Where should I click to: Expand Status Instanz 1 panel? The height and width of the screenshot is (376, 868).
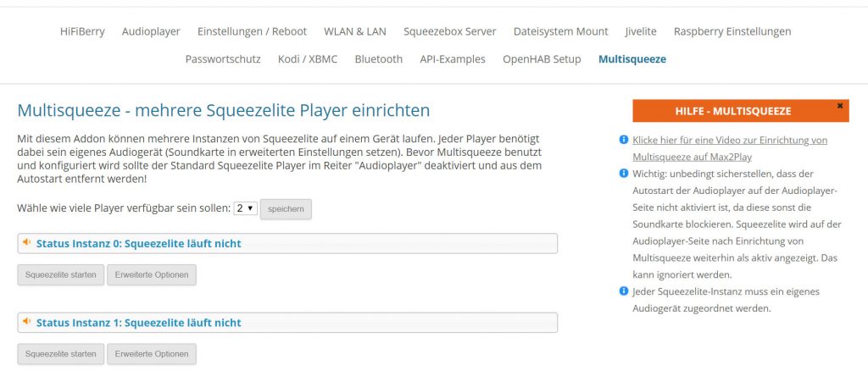point(287,323)
